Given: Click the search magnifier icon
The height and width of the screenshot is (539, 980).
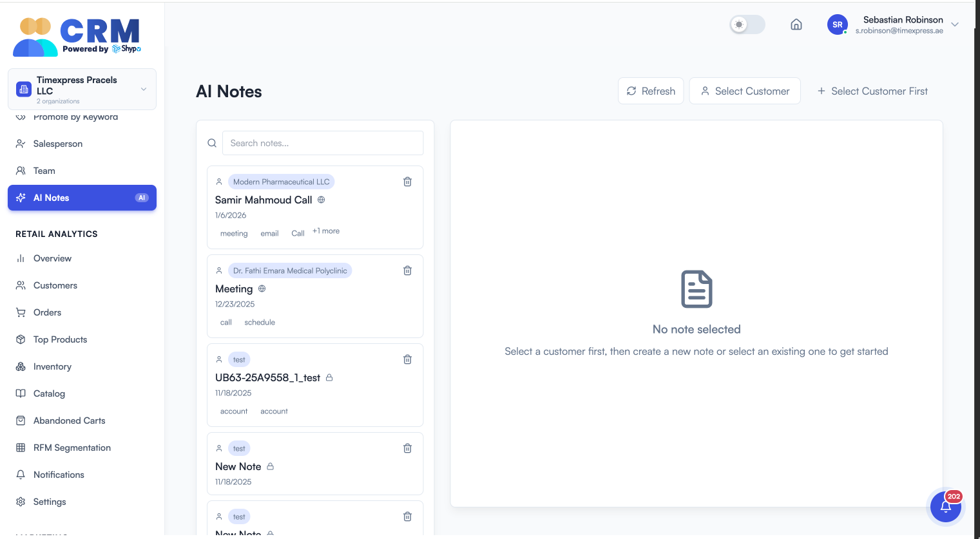Looking at the screenshot, I should pos(212,143).
